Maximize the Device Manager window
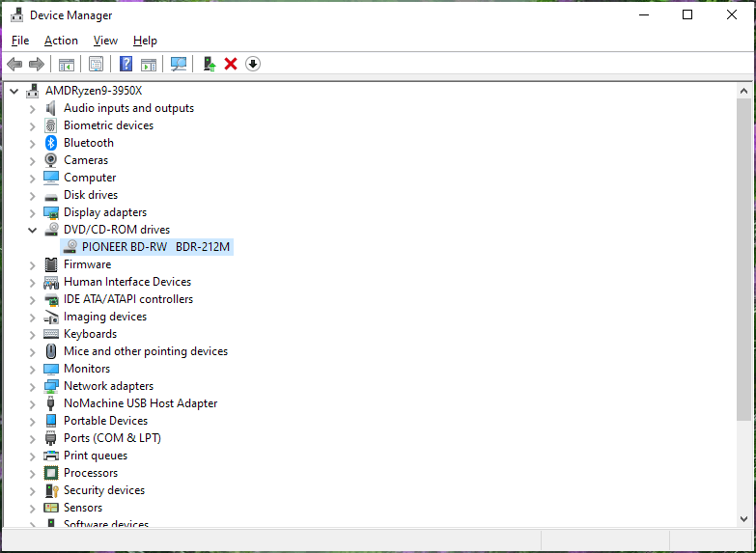 click(687, 14)
